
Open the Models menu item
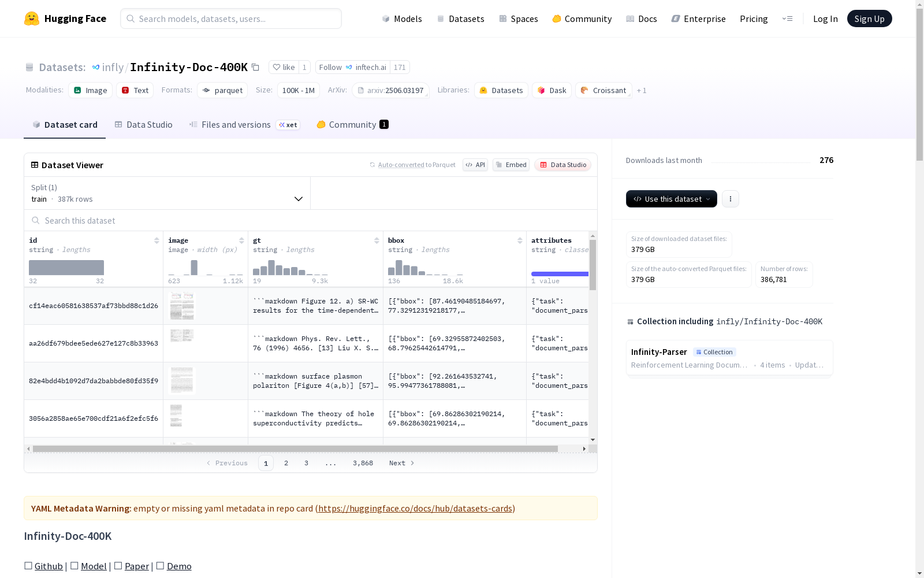click(x=402, y=18)
